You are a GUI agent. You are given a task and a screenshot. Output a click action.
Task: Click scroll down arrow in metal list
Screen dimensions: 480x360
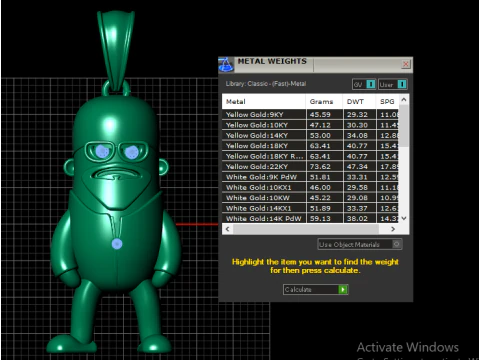pos(404,219)
